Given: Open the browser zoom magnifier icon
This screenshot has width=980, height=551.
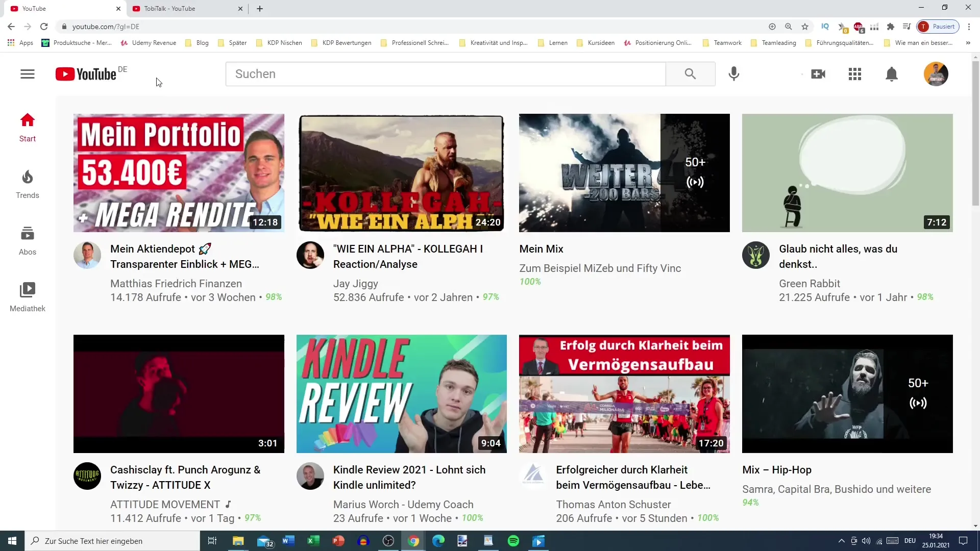Looking at the screenshot, I should [x=789, y=27].
